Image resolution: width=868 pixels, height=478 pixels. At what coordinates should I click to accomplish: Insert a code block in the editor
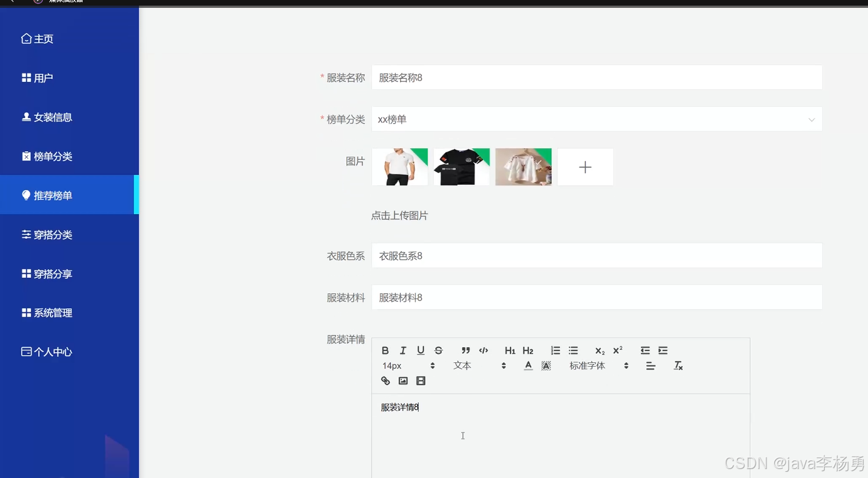pyautogui.click(x=483, y=350)
